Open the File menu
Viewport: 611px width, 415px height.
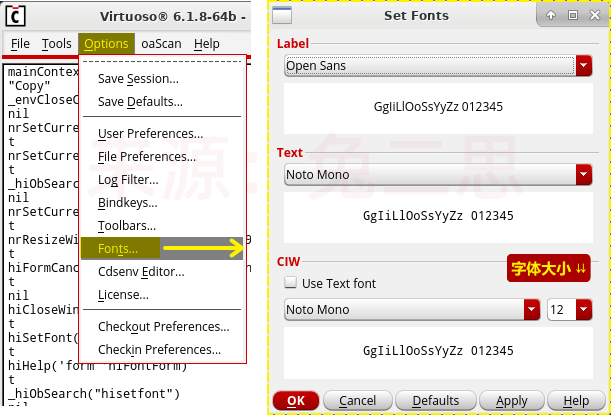coord(20,44)
